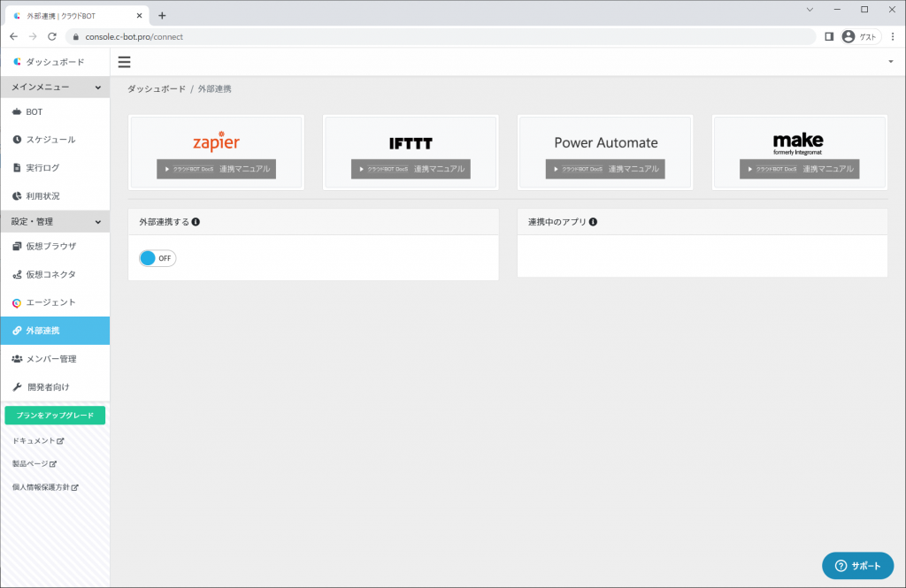906x588 pixels.
Task: Select メンバー管理 in sidebar
Action: coord(55,359)
